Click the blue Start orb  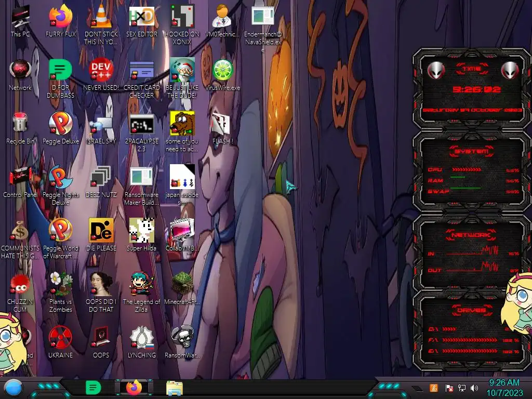(x=14, y=388)
